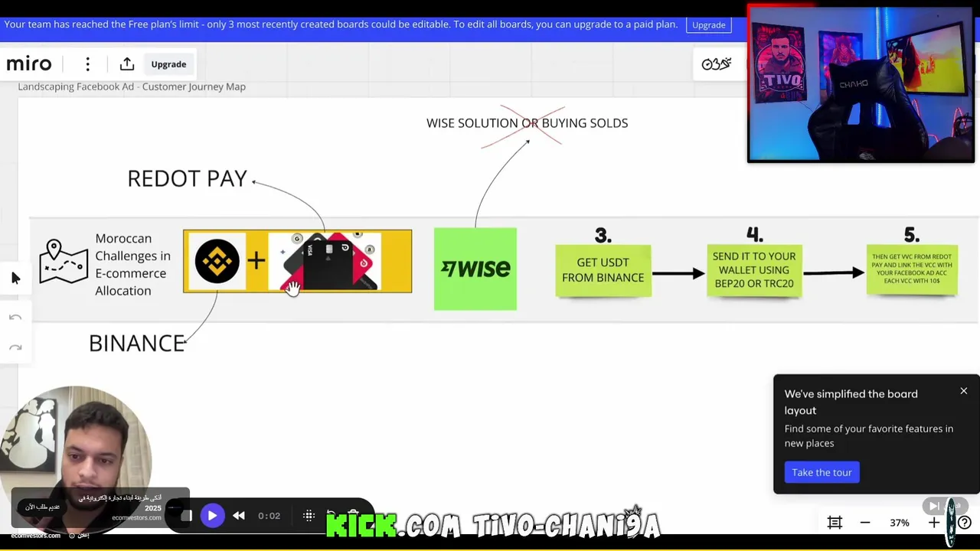
Task: Click Upgrade next to the export icon
Action: (168, 64)
